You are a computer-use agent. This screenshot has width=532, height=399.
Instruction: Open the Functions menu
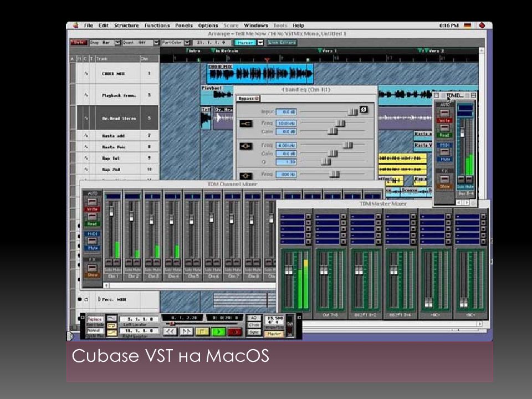(157, 25)
